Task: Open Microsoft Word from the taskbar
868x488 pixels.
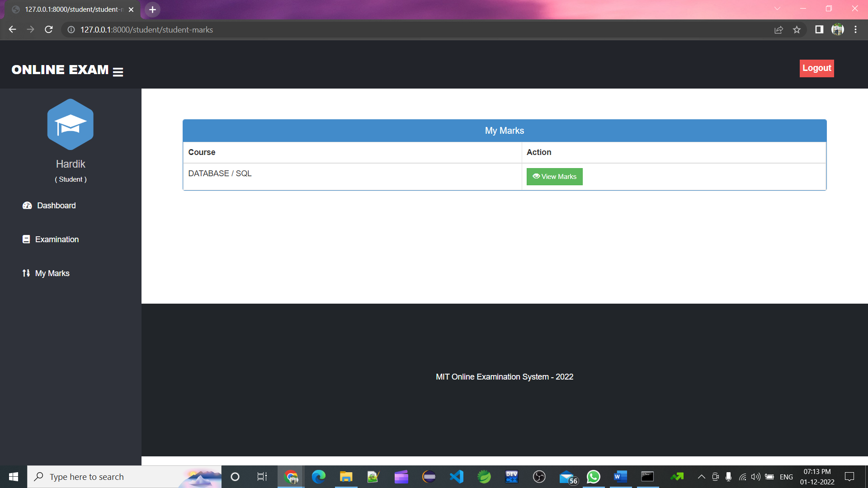Action: 621,477
